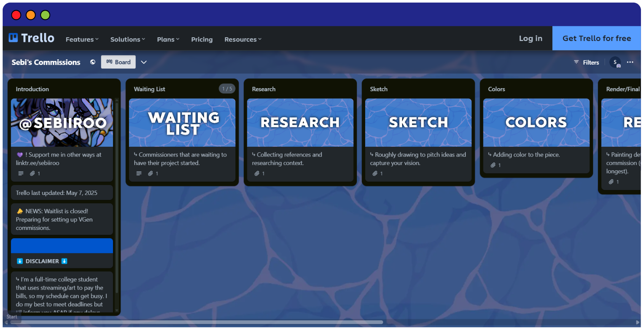
Task: Open the Pricing page
Action: [x=202, y=39]
